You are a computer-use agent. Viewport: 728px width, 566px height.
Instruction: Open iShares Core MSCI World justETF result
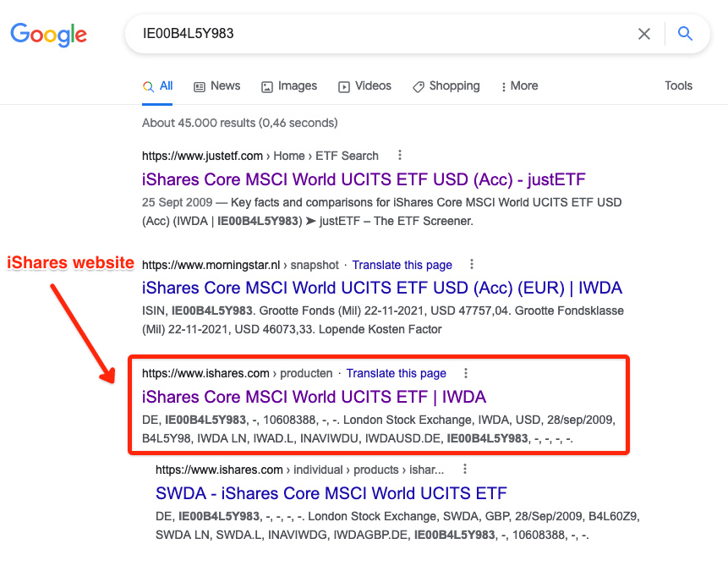[x=364, y=179]
